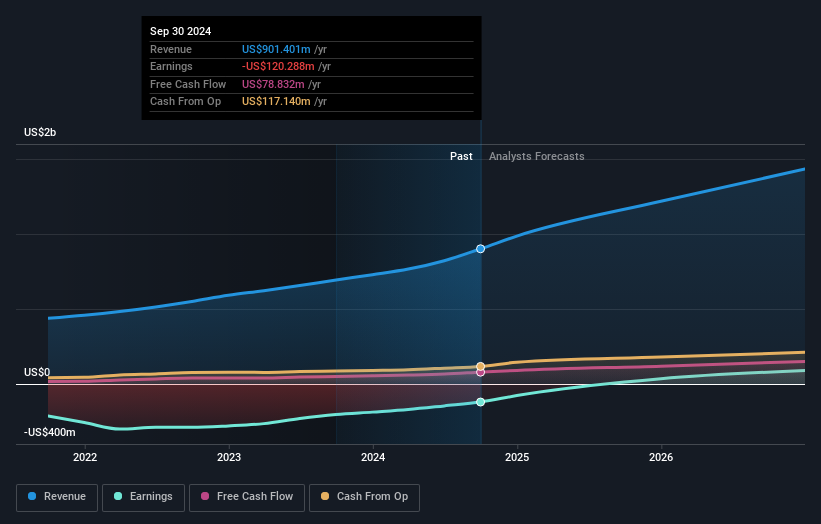The image size is (821, 524).
Task: Toggle the Free Cash Flow legend button
Action: 247,497
